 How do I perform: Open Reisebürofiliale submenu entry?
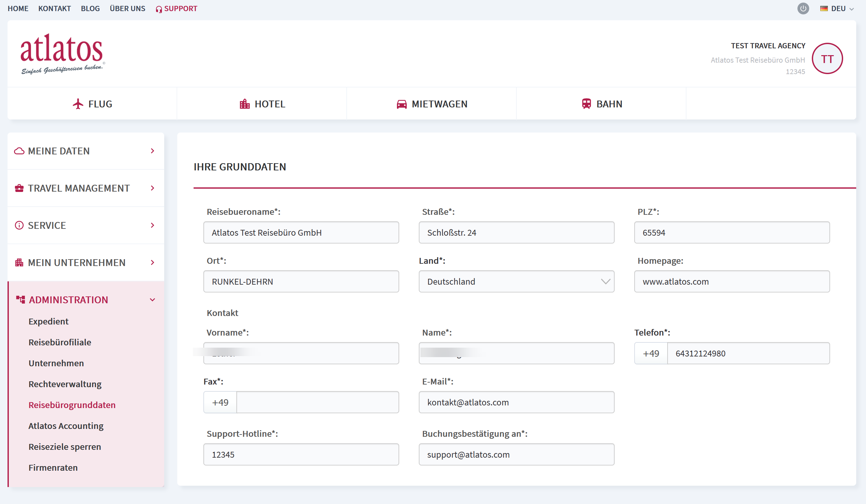coord(60,342)
